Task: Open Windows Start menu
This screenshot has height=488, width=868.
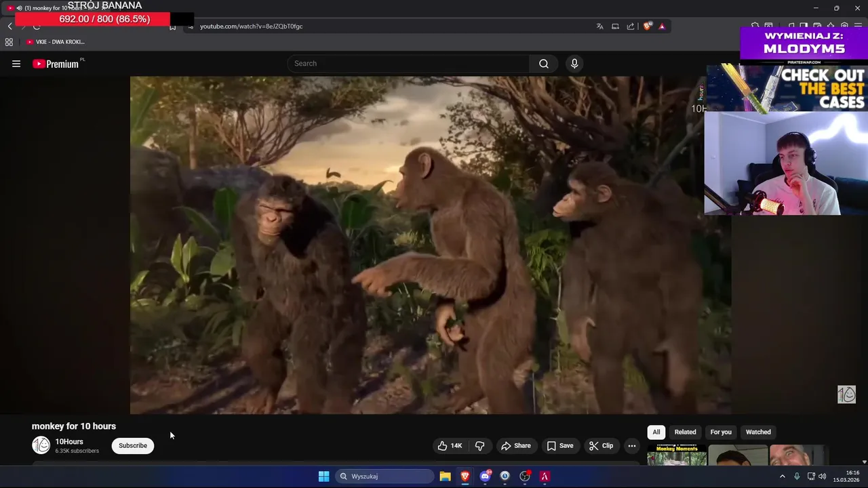Action: 323,476
